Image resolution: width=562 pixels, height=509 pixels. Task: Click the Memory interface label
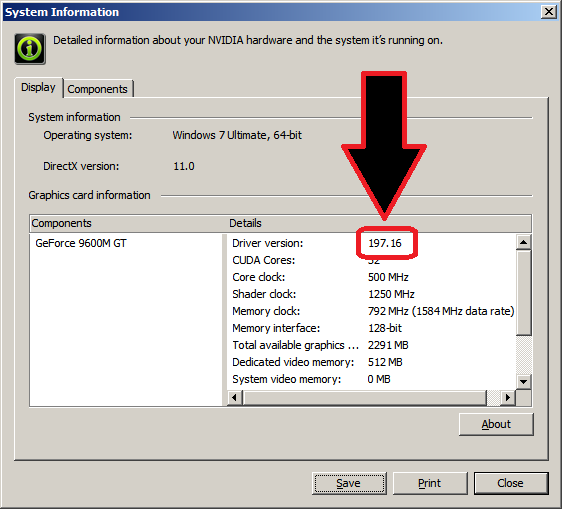(x=276, y=328)
